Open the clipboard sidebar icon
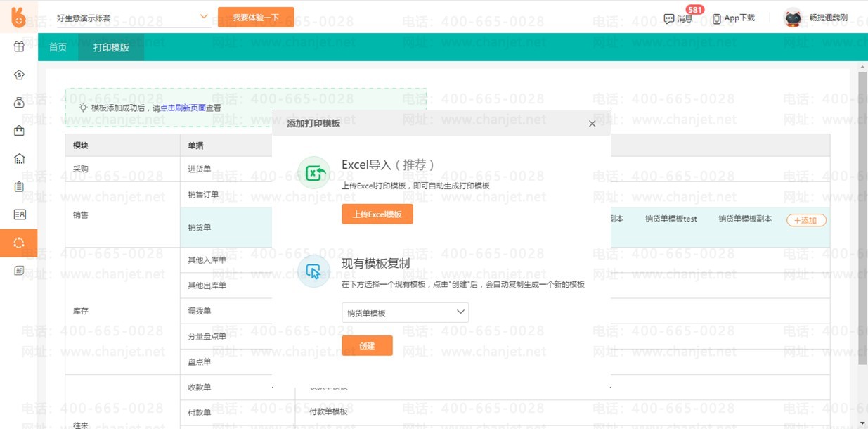Viewport: 868px width, 429px height. coord(19,186)
